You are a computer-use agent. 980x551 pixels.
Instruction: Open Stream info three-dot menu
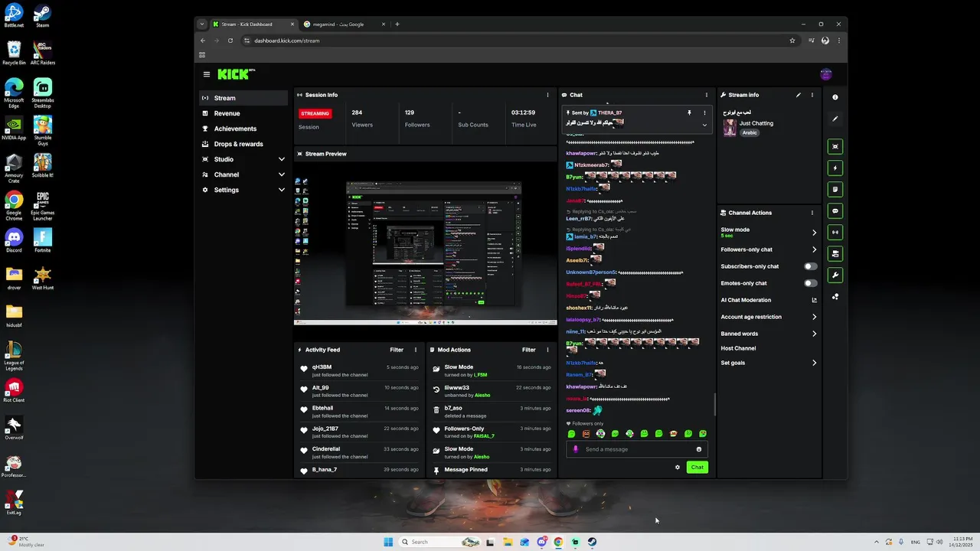coord(812,95)
